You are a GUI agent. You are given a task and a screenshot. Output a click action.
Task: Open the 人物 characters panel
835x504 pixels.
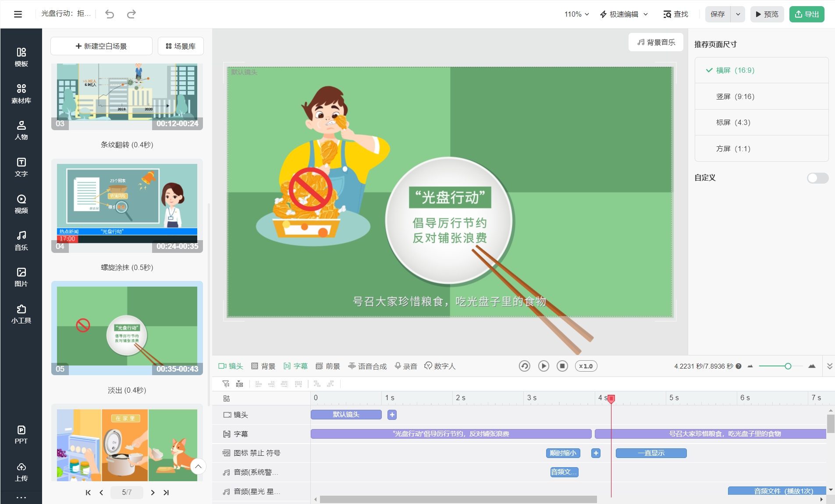pos(21,130)
